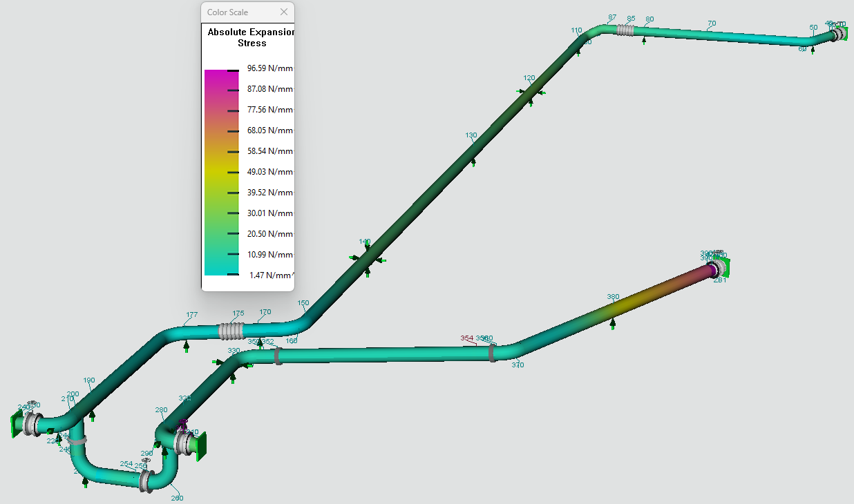Select the green anchor at the far-left pipe end

[16, 423]
